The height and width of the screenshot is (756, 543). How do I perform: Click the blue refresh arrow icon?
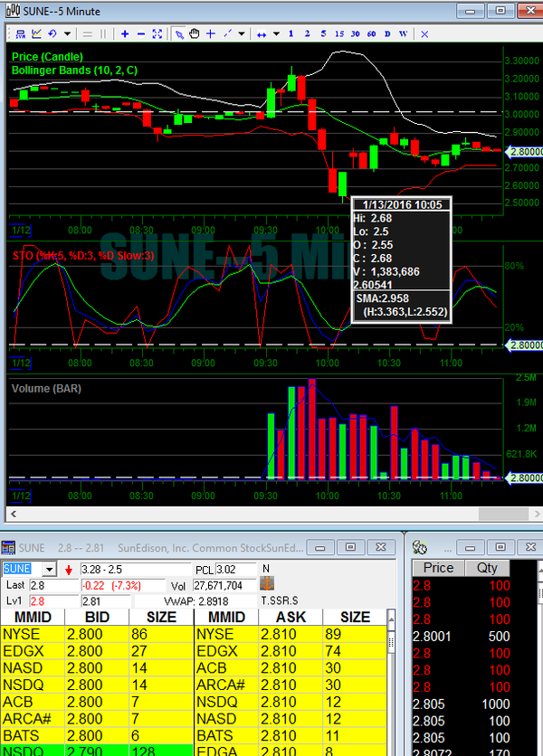coord(53,33)
